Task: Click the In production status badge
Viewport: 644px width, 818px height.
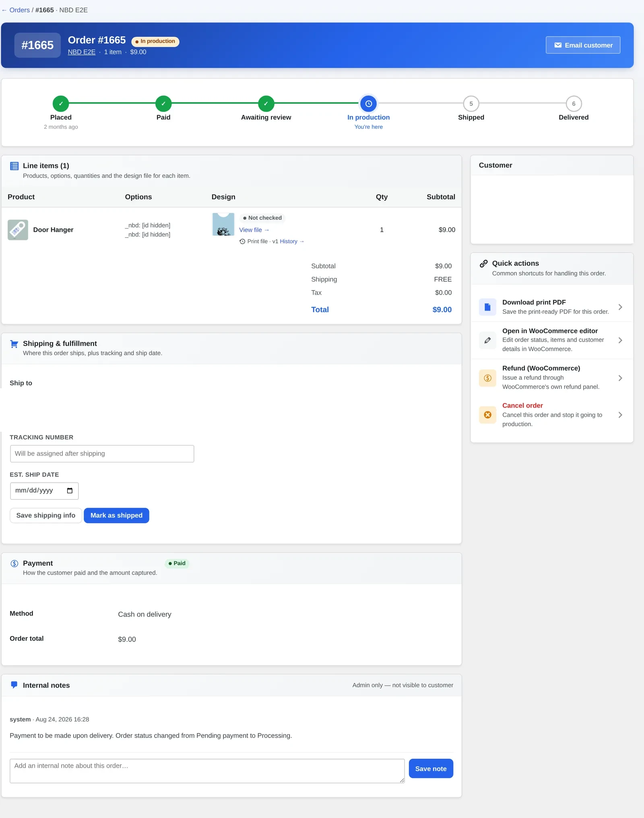Action: (155, 41)
